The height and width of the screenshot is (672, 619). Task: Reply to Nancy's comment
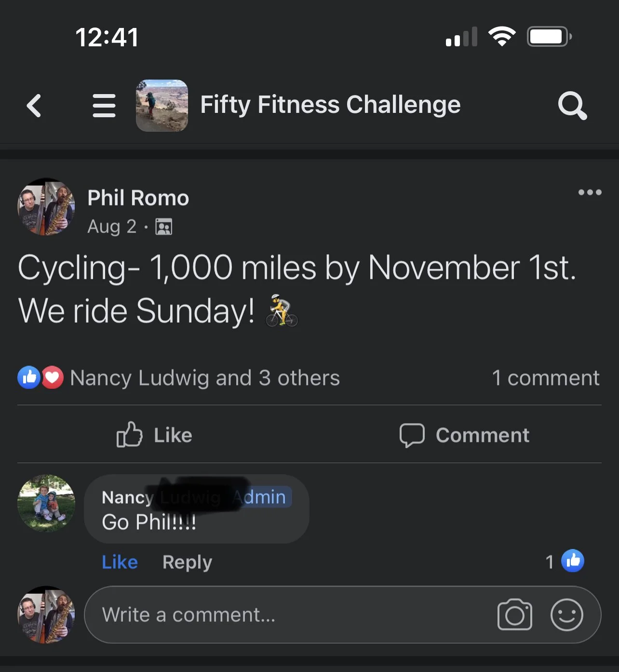[x=187, y=562]
